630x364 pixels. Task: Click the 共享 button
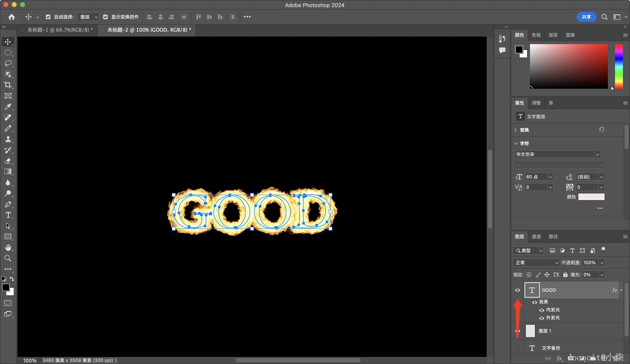(586, 17)
